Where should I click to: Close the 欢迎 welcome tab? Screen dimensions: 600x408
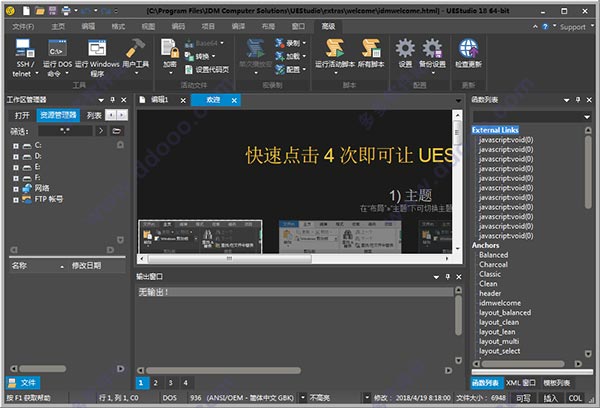pyautogui.click(x=234, y=100)
